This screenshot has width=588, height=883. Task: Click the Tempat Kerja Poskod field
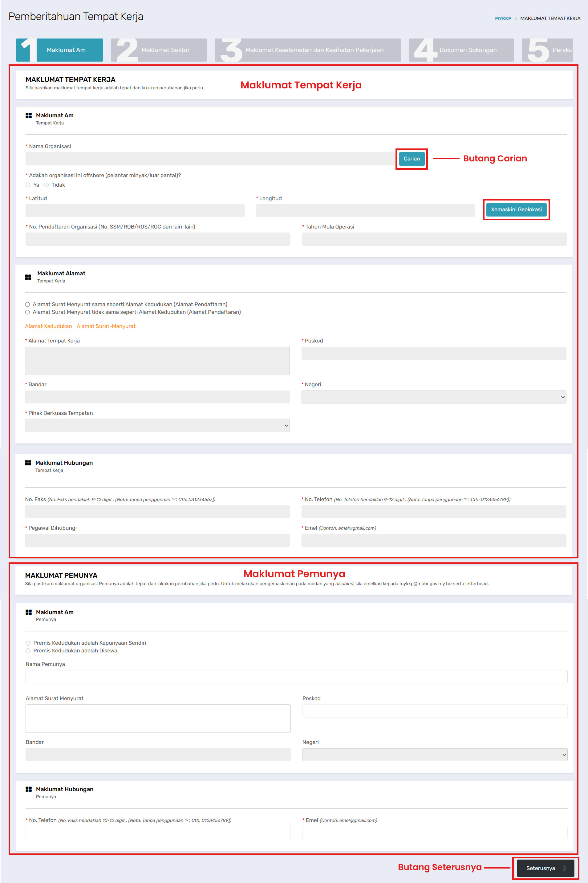433,353
